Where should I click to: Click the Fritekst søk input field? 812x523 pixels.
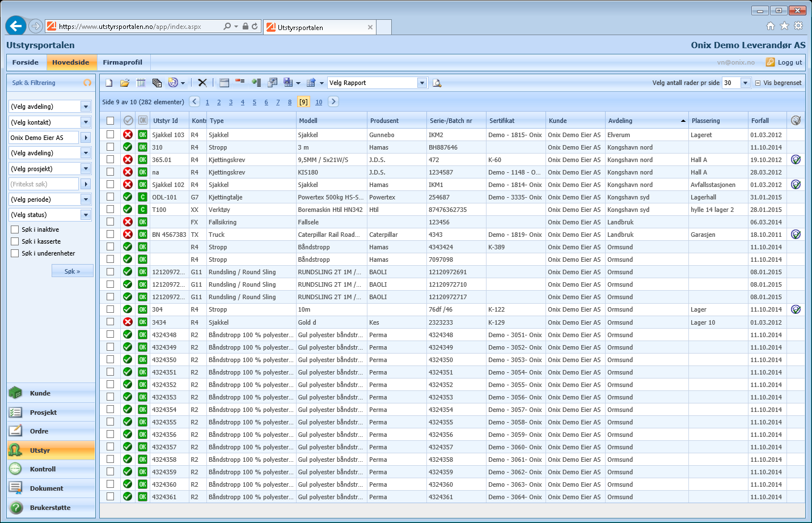coord(44,184)
